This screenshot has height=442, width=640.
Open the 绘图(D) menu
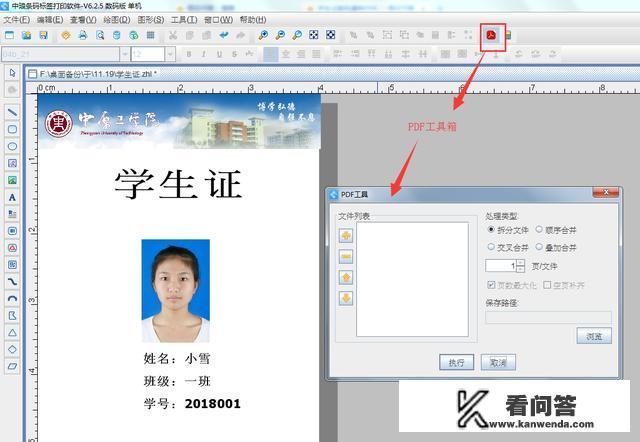tap(117, 20)
